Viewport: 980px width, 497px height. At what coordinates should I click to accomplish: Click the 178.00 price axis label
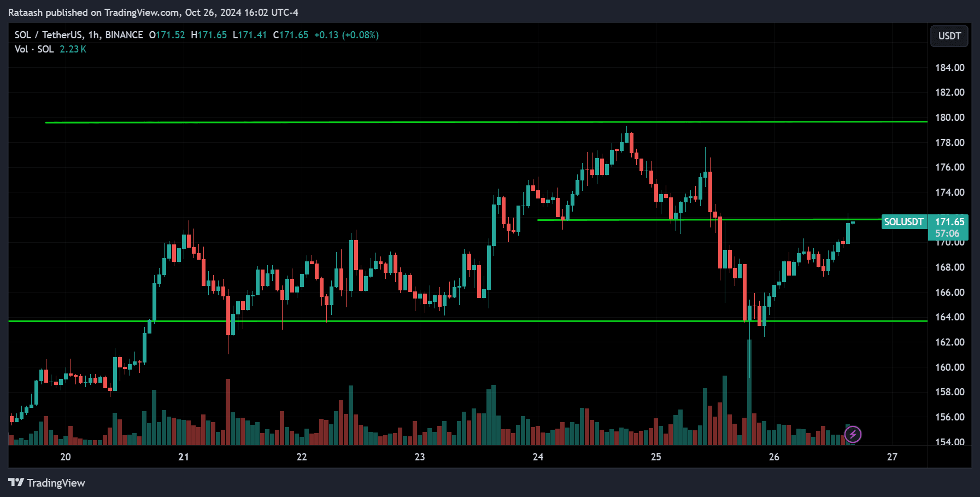click(x=950, y=143)
